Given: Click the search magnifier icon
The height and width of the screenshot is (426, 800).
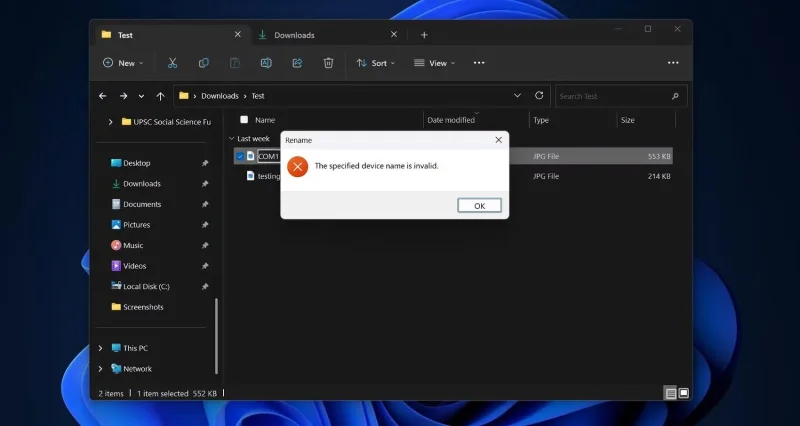Looking at the screenshot, I should [675, 96].
